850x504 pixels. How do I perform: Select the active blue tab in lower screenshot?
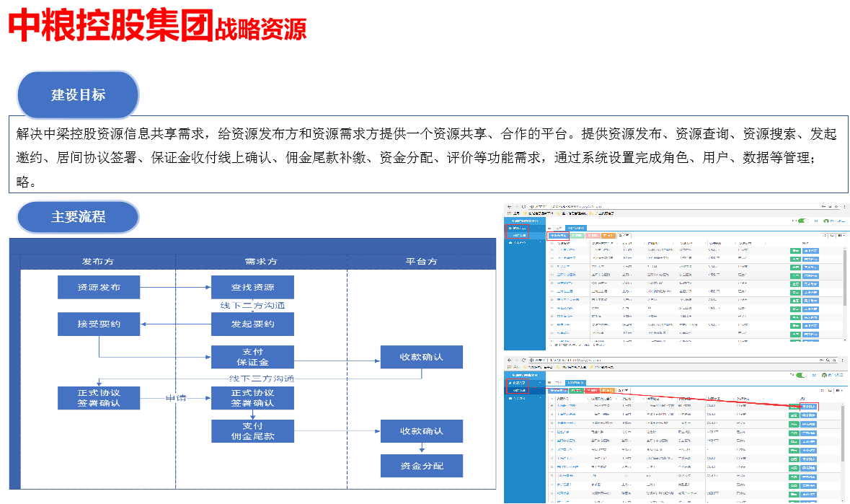(575, 383)
